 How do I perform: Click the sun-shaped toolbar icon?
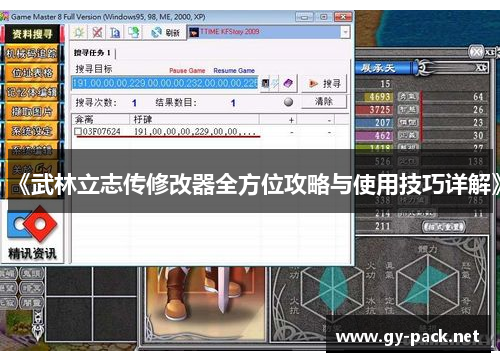[x=79, y=32]
